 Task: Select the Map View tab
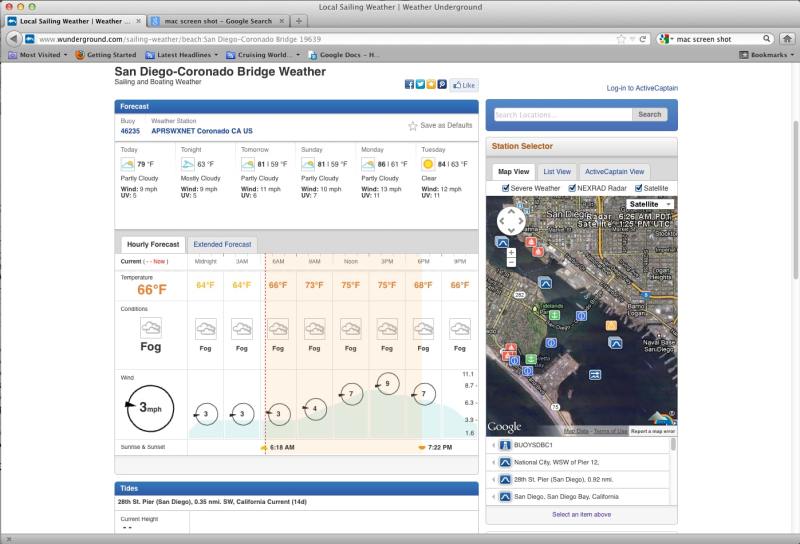pyautogui.click(x=514, y=172)
